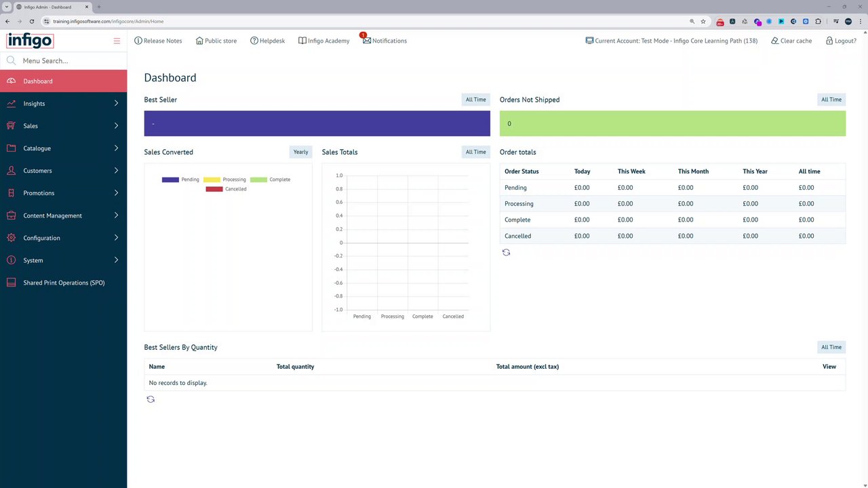Open the Release Notes link
This screenshot has height=488, width=868.
point(158,41)
